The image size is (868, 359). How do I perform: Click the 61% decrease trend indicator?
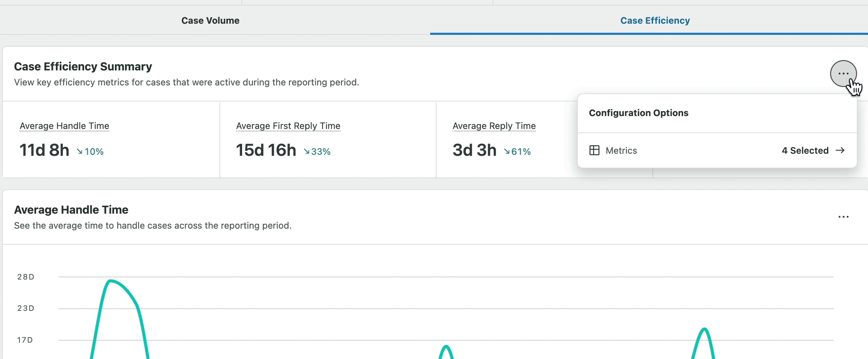(x=517, y=152)
